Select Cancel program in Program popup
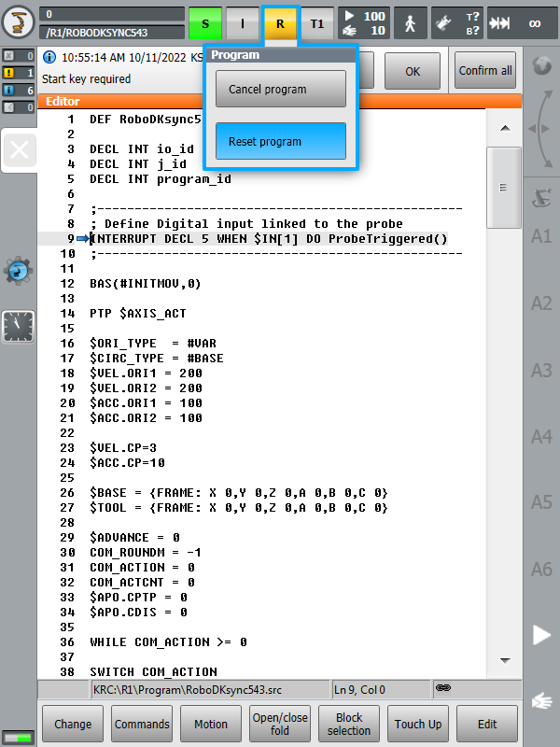Image resolution: width=560 pixels, height=747 pixels. click(281, 90)
